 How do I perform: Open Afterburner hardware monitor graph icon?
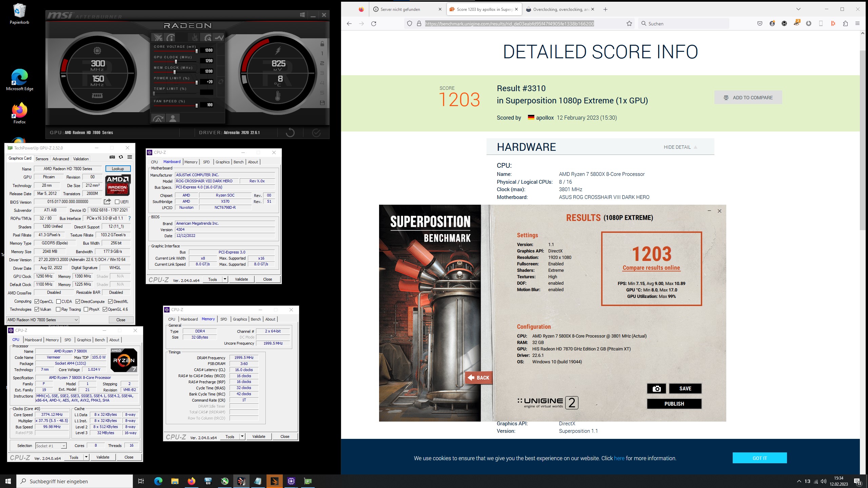219,37
